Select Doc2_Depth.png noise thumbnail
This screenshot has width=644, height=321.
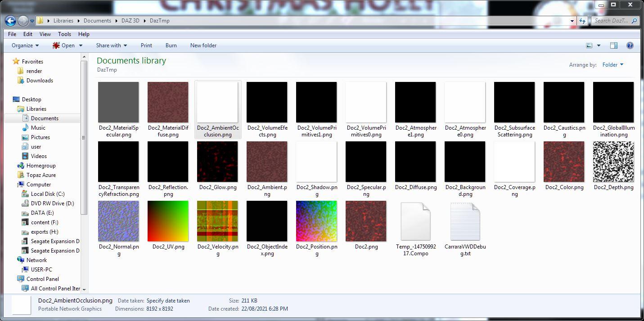point(613,162)
